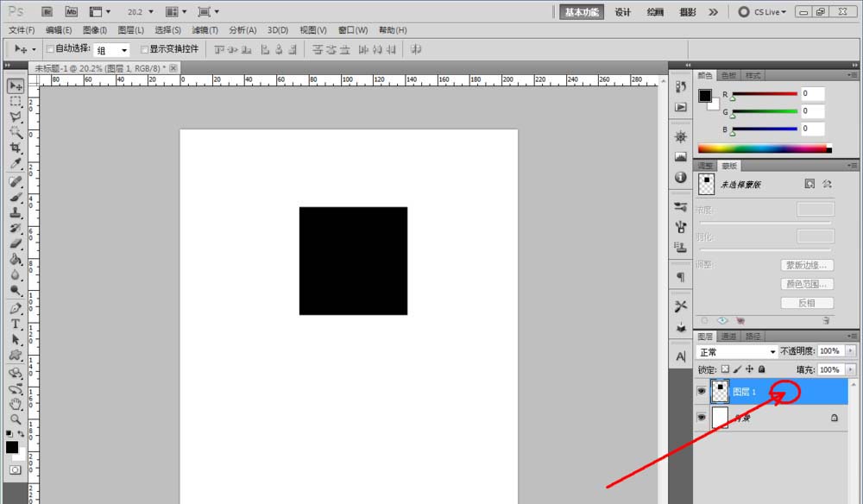
Task: Launch Bridge from the top bar
Action: pyautogui.click(x=47, y=11)
